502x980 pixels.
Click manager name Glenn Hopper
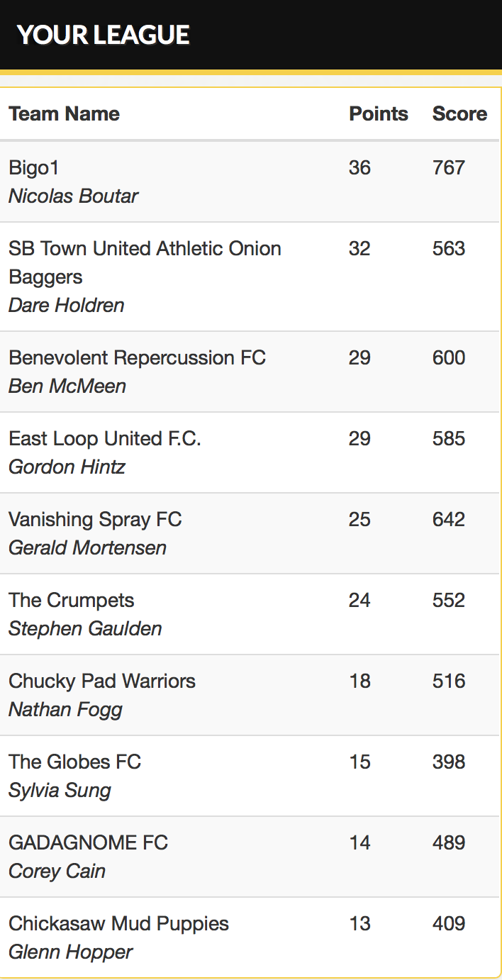coord(70,952)
